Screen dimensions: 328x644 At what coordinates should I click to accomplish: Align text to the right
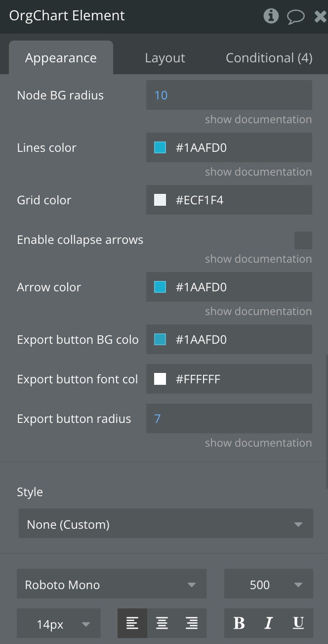pos(192,623)
